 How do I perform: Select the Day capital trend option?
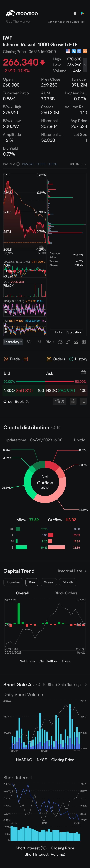(x=32, y=582)
